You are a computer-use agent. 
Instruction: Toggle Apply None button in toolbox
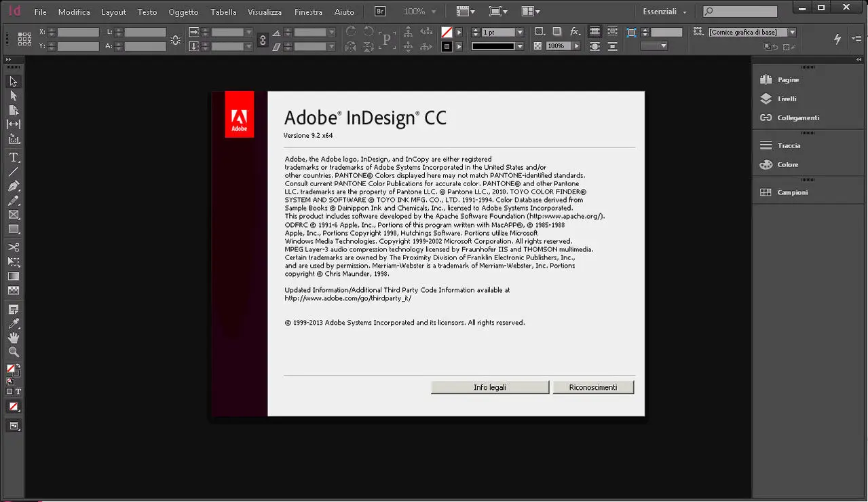tap(14, 407)
